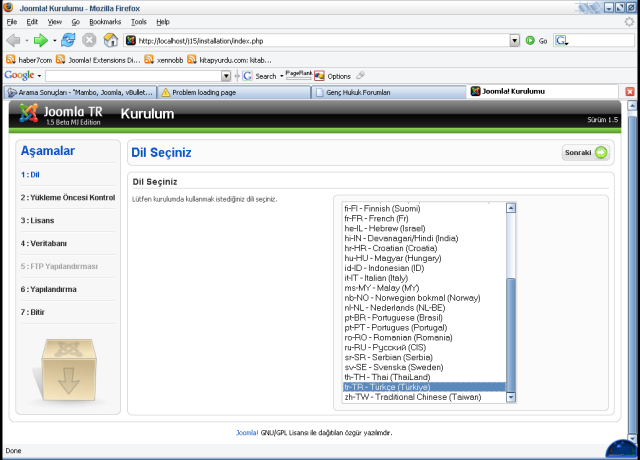The height and width of the screenshot is (460, 640).
Task: Click the page scrollbar up arrow
Action: (x=632, y=106)
